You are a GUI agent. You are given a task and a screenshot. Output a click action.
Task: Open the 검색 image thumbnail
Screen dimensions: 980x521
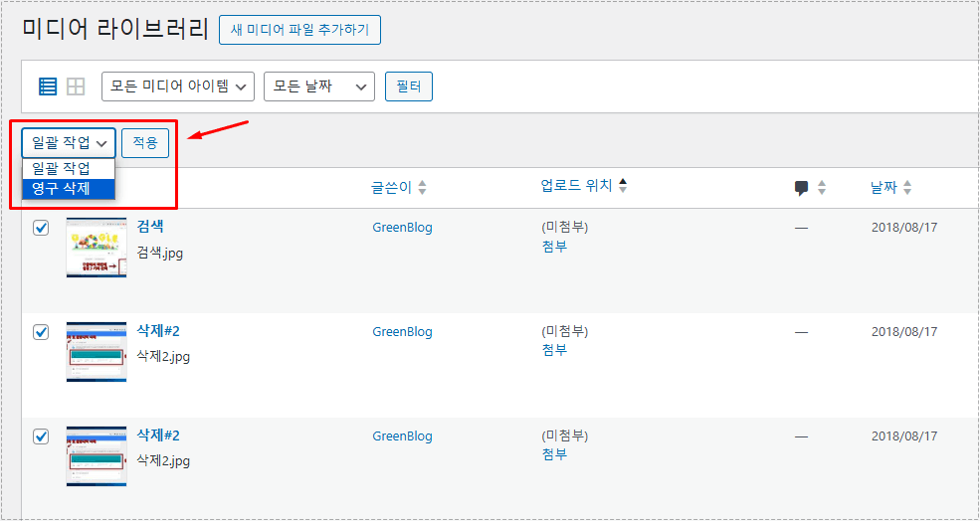point(97,248)
